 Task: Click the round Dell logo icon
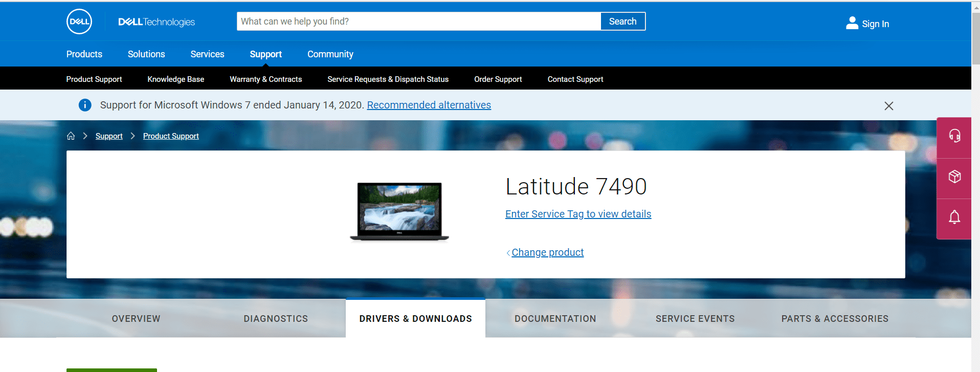(x=79, y=21)
